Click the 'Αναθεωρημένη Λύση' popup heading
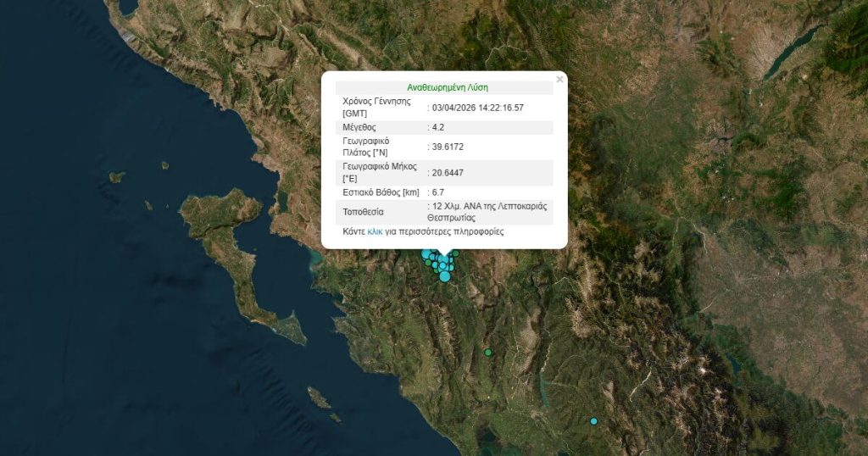868x456 pixels. [x=447, y=87]
